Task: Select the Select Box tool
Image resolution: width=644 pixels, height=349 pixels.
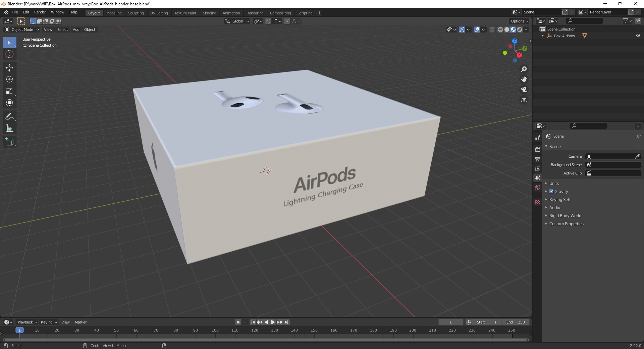Action: (9, 43)
